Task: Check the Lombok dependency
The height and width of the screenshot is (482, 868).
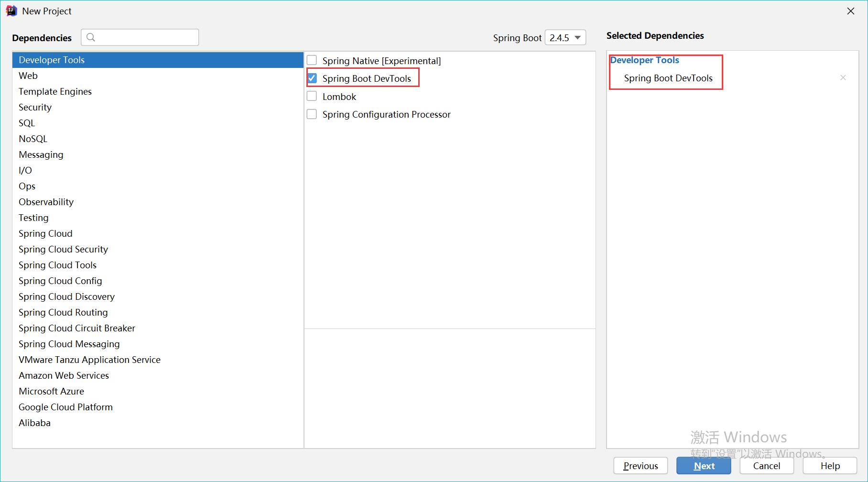Action: [x=312, y=96]
